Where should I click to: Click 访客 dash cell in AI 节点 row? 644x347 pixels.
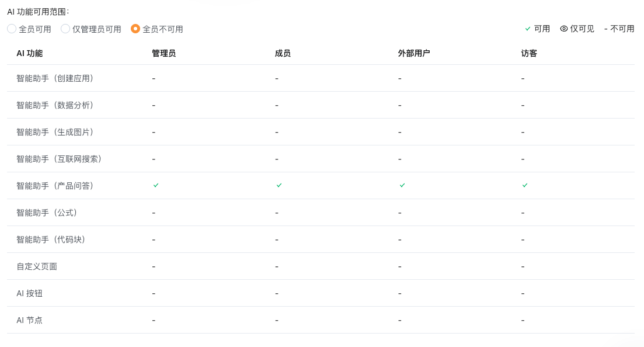(x=523, y=320)
